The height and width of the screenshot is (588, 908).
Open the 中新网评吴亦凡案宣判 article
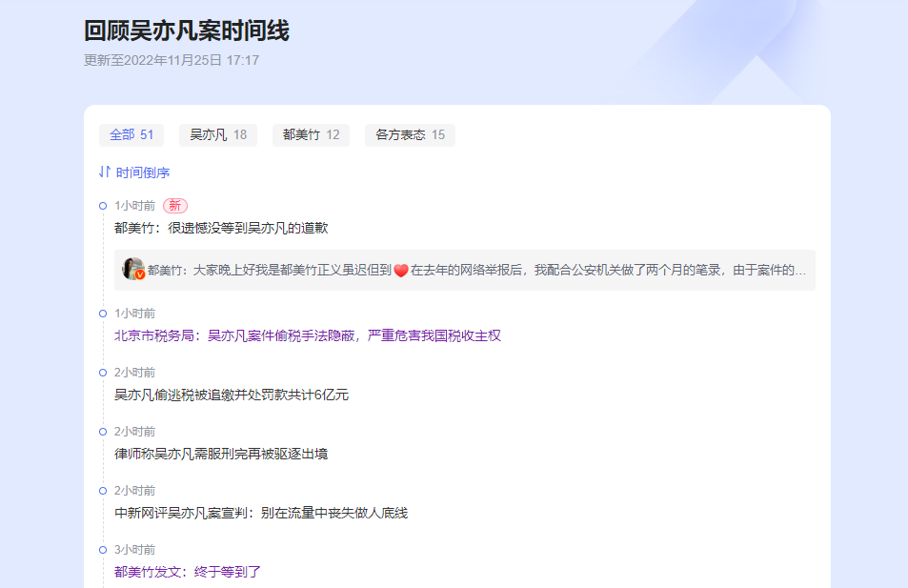(259, 512)
